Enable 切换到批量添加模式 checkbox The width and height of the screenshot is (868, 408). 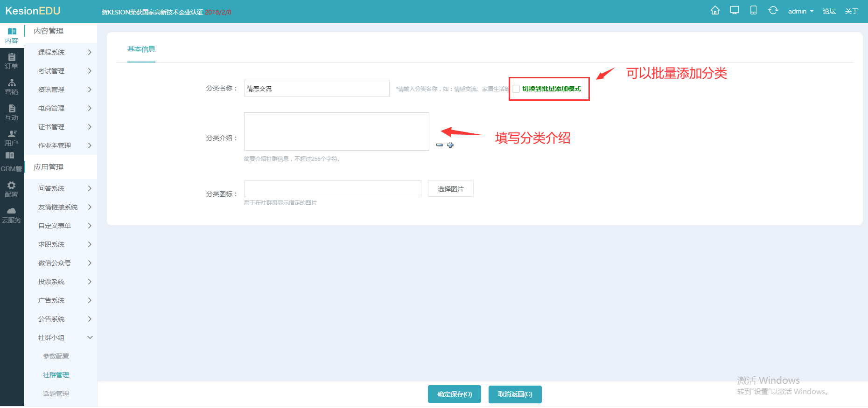(x=516, y=89)
